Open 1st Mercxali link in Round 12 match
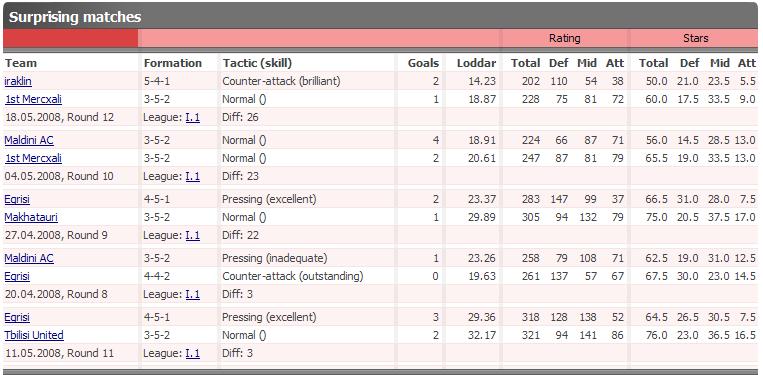The width and height of the screenshot is (763, 375). [34, 99]
